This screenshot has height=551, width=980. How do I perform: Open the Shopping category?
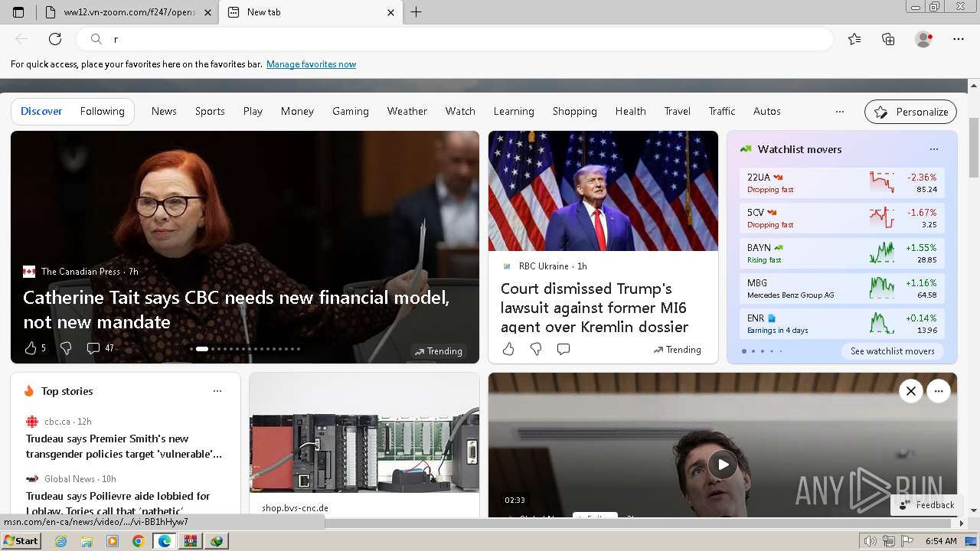[x=574, y=112]
